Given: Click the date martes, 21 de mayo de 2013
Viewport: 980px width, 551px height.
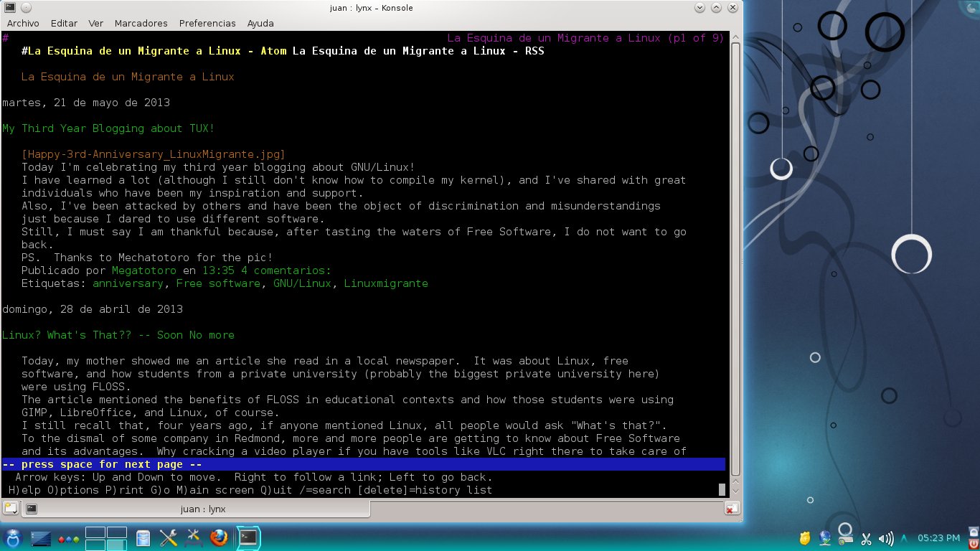Looking at the screenshot, I should 86,103.
